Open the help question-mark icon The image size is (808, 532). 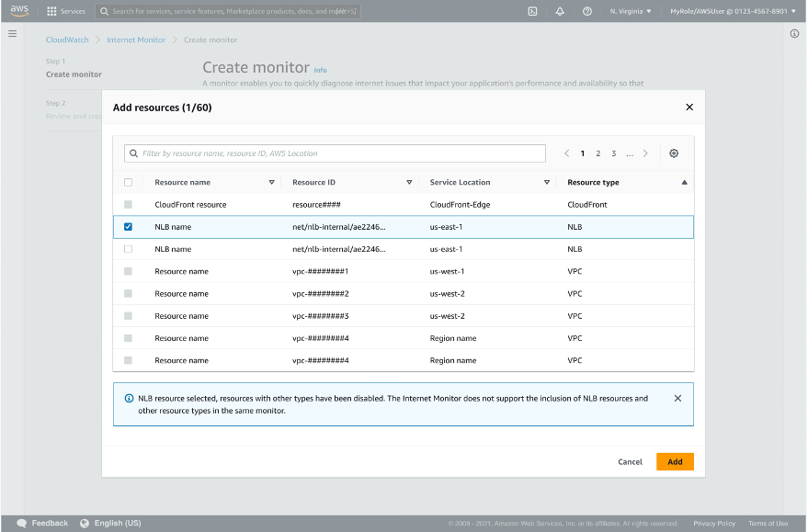[586, 12]
